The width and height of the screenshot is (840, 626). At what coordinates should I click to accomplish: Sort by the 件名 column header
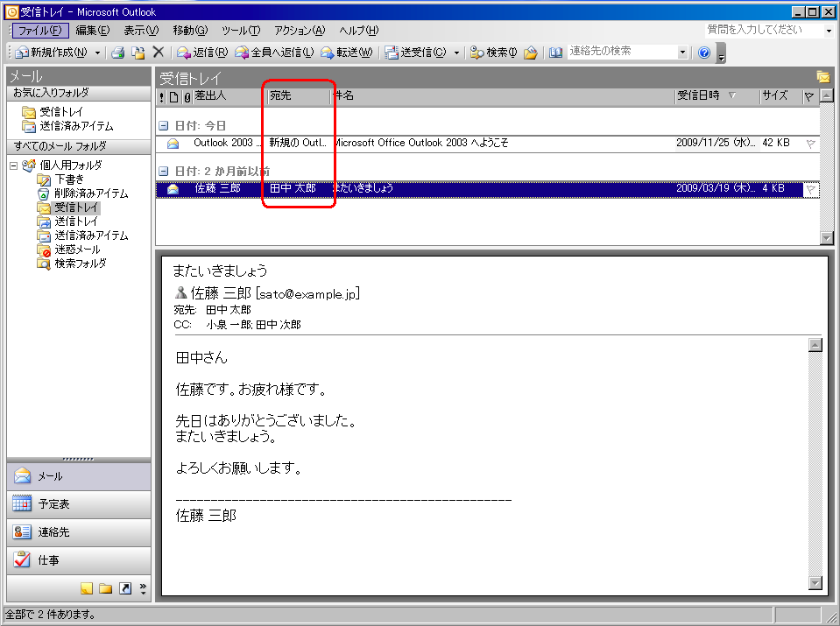click(503, 96)
